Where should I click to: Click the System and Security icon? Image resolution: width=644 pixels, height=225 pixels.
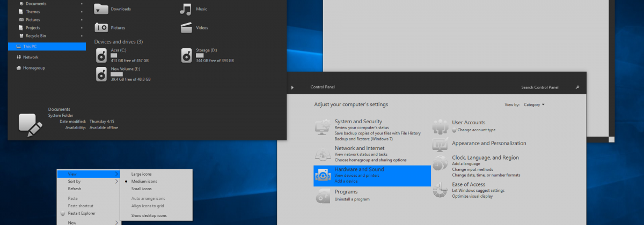323,127
